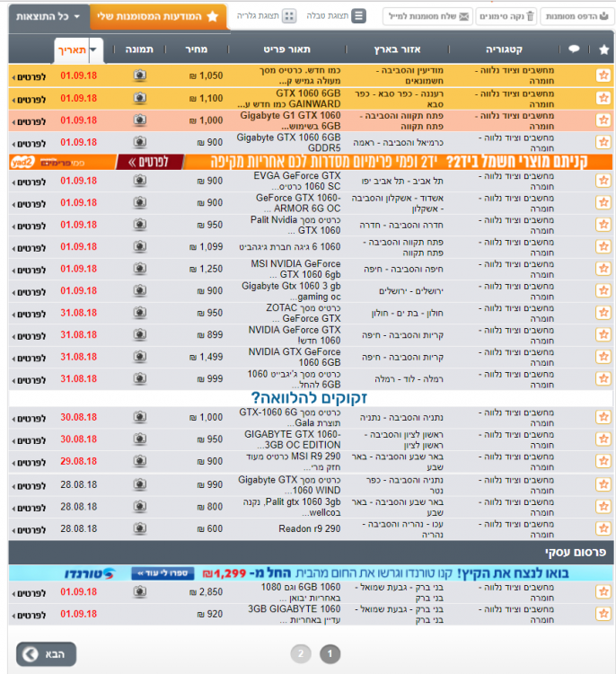Image resolution: width=616 pixels, height=674 pixels.
Task: Star the Gigabyte G1 GTX 1060 listing
Action: point(603,120)
